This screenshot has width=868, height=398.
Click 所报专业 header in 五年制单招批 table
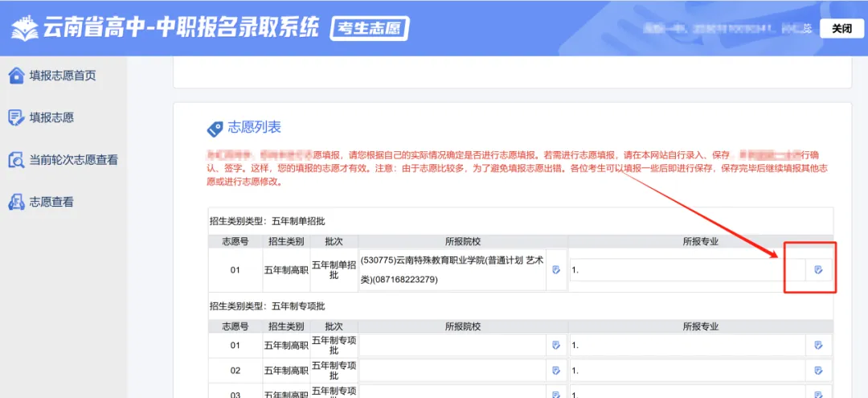(700, 241)
